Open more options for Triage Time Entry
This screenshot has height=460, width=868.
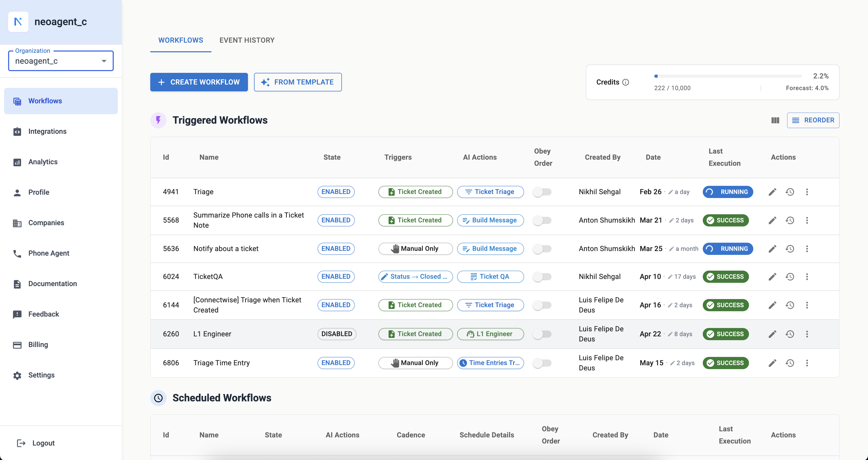coord(807,363)
